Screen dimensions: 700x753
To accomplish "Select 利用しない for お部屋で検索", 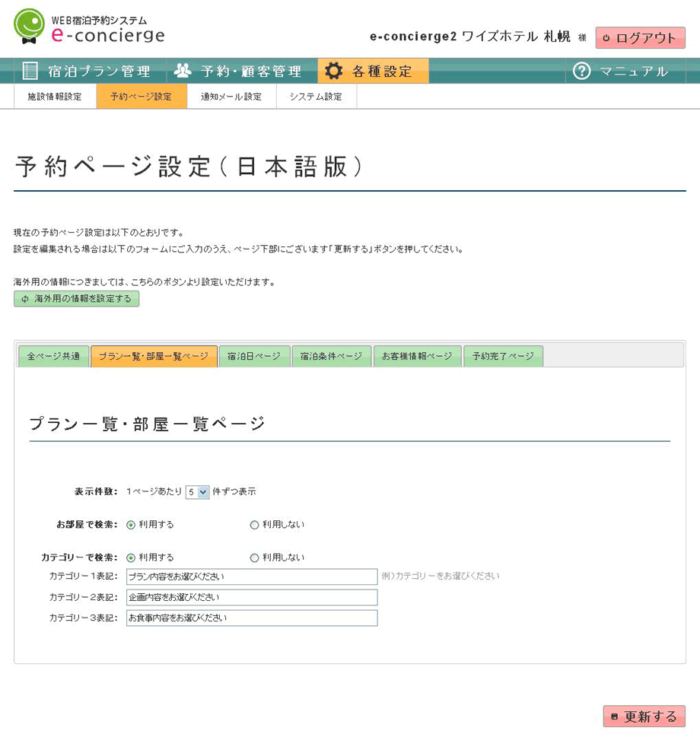I will tap(254, 525).
